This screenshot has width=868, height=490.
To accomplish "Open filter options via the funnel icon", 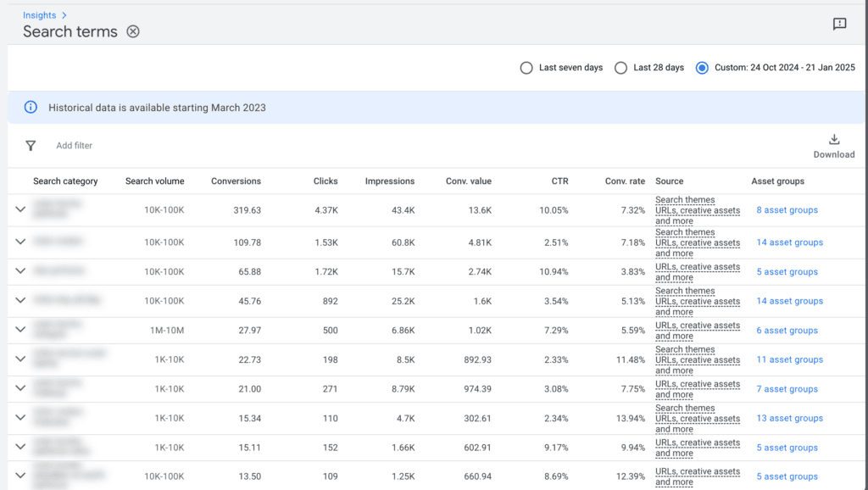I will tap(31, 145).
